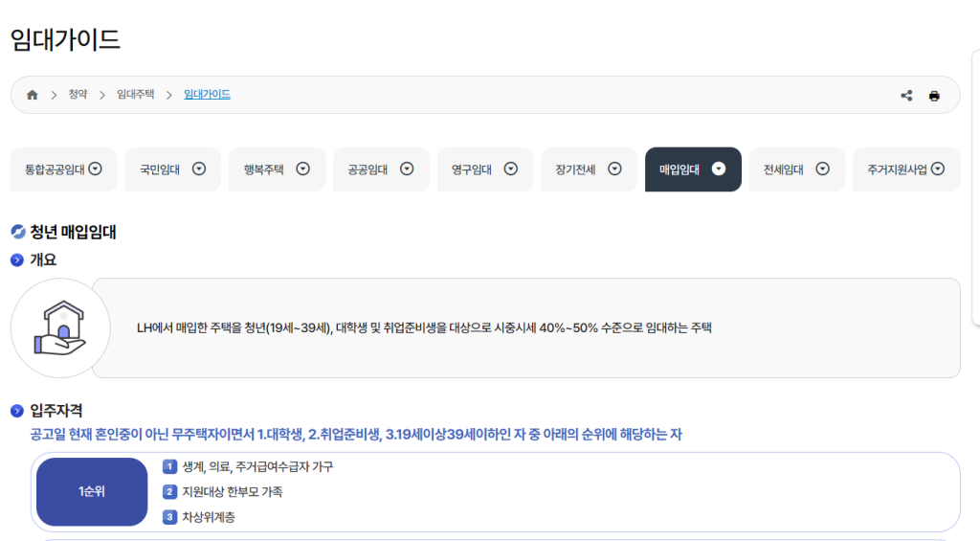Screen dimensions: 980x541
Task: Click the 임대가이드 page title
Action: pos(65,39)
